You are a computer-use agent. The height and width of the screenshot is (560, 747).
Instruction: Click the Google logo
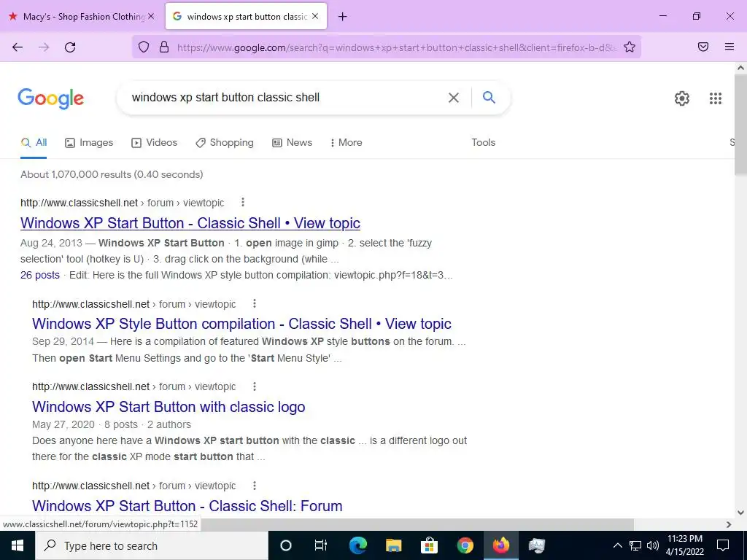coord(51,98)
